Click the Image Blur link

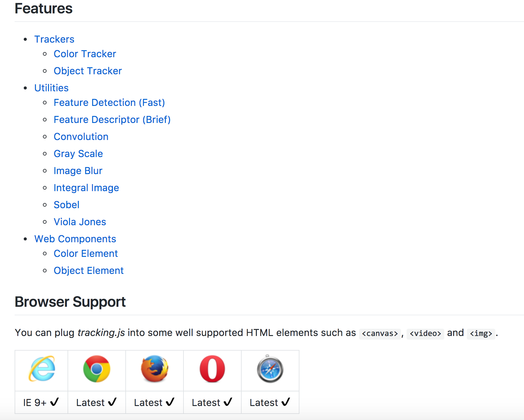78,171
